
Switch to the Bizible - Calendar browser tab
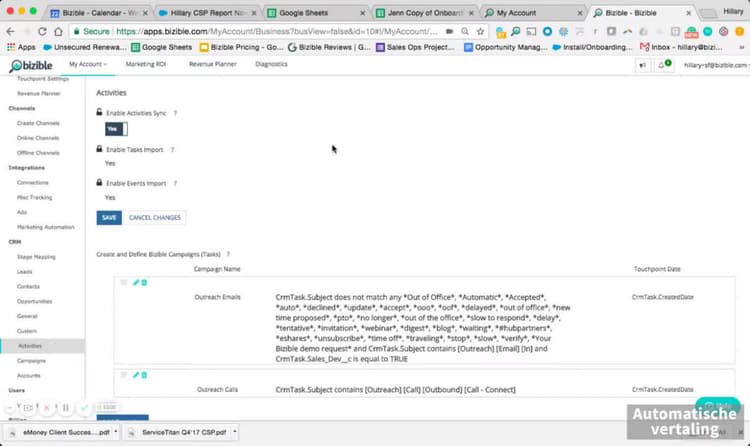coord(98,13)
